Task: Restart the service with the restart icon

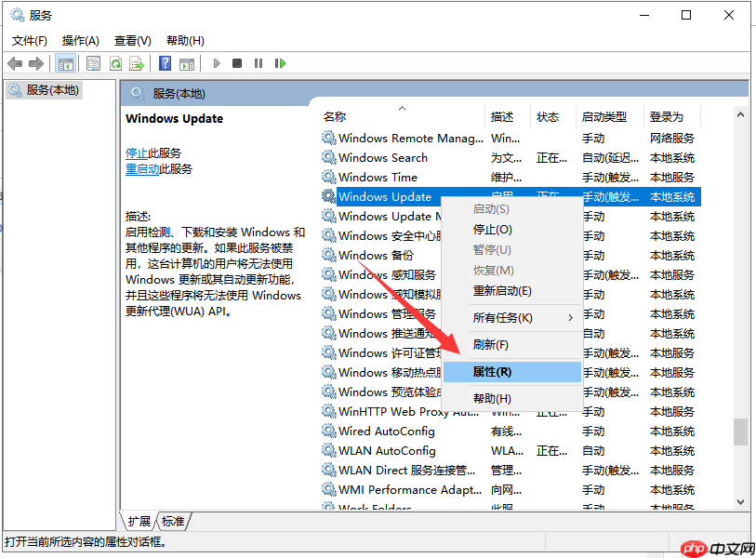Action: point(281,62)
